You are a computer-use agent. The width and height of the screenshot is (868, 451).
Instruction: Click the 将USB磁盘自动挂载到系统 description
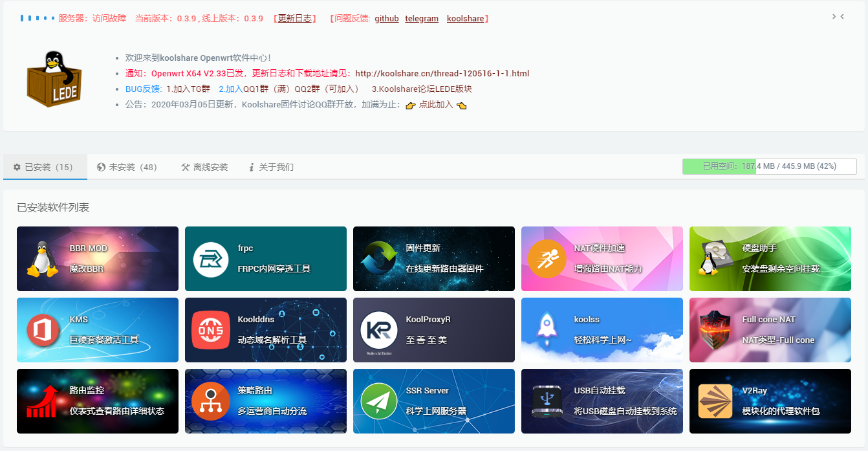pos(625,411)
